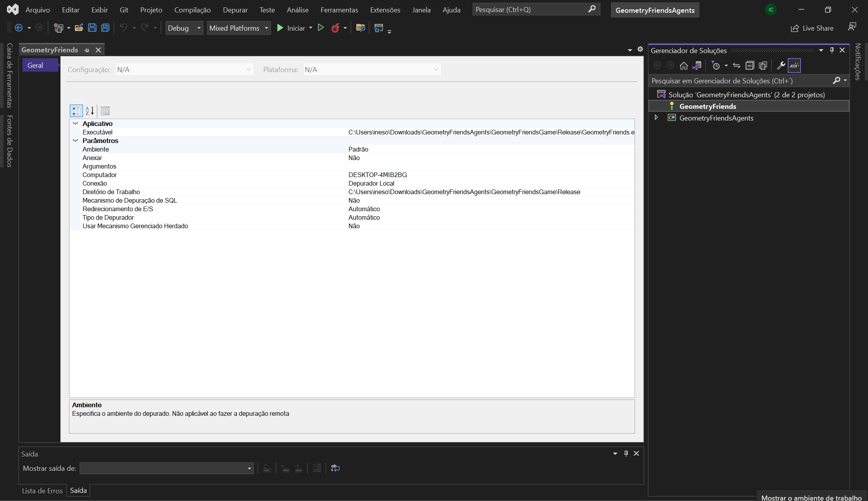Open the Depurar menu
Viewport: 868px width, 501px height.
coord(235,10)
